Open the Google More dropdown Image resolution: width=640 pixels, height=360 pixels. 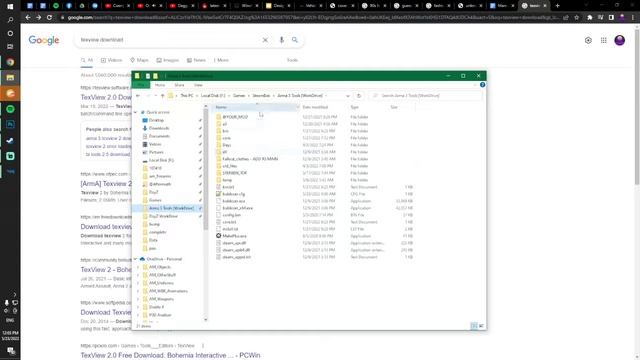point(221,60)
